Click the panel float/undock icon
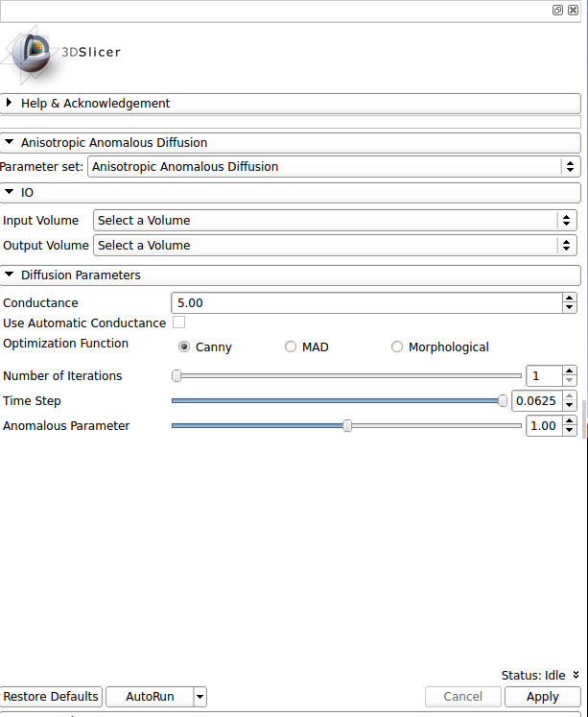Screen dimensions: 588x717 (x=557, y=10)
